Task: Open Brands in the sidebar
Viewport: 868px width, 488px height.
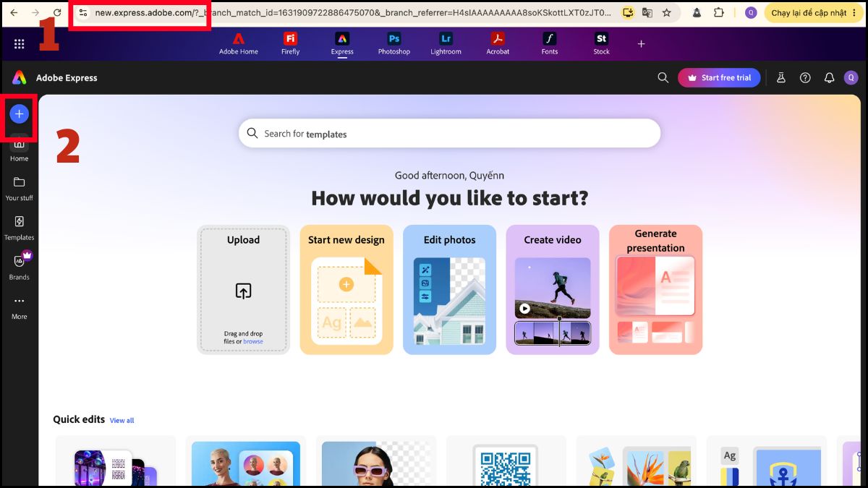Action: click(20, 266)
